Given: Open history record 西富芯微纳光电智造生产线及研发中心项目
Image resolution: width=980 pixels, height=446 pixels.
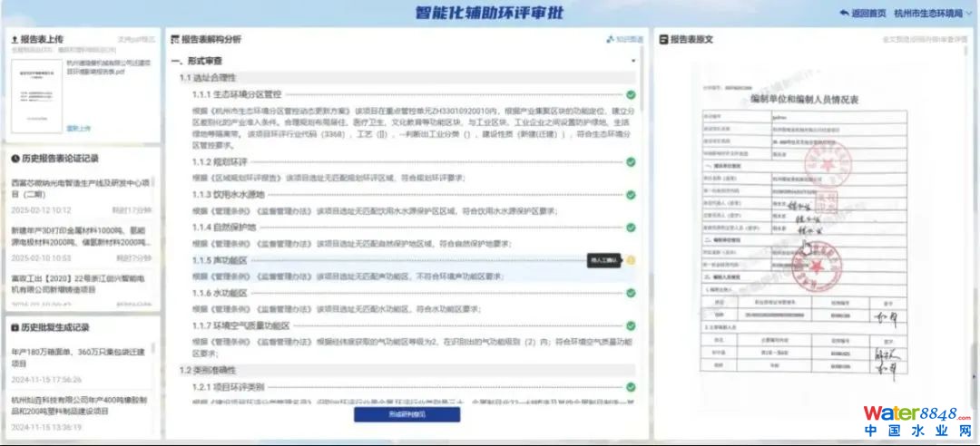Looking at the screenshot, I should pos(82,188).
